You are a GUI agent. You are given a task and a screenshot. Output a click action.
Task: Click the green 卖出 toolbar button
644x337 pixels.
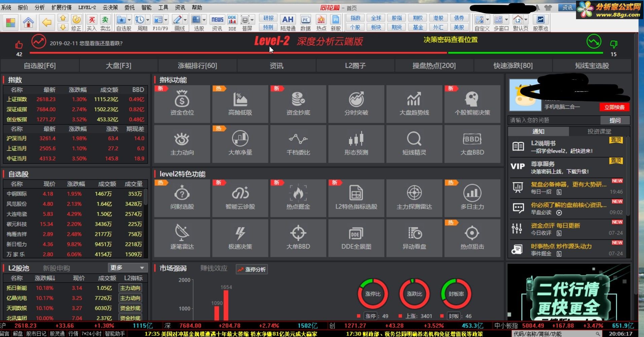pos(105,23)
